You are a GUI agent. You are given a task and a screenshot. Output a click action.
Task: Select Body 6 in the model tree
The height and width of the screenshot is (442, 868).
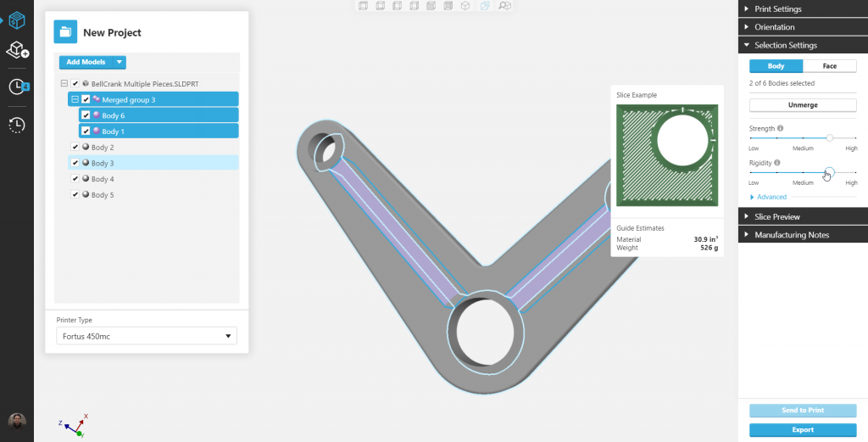[x=159, y=115]
